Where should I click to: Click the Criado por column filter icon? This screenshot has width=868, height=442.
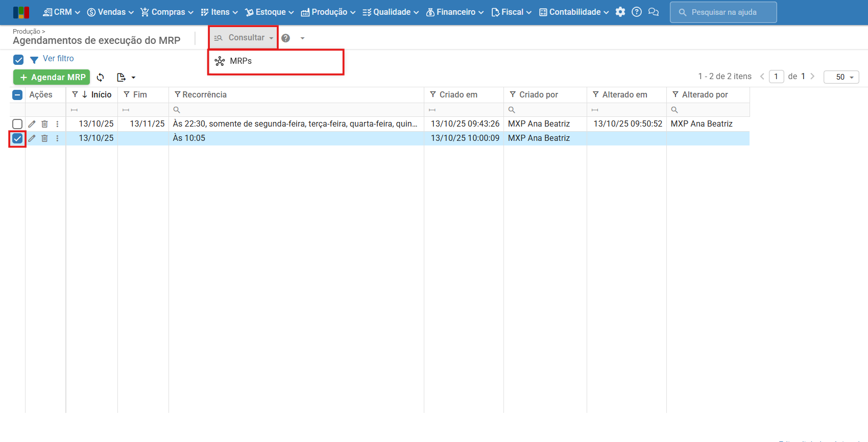[x=513, y=94]
